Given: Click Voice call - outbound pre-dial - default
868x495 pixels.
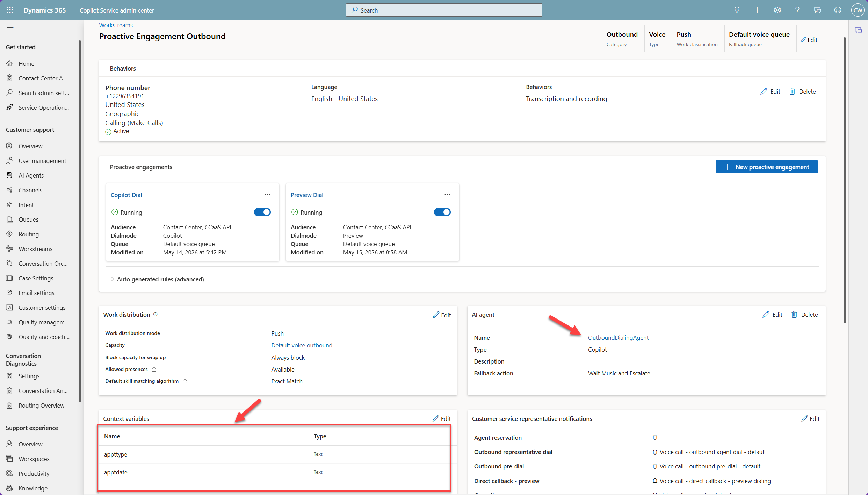Looking at the screenshot, I should tap(710, 466).
